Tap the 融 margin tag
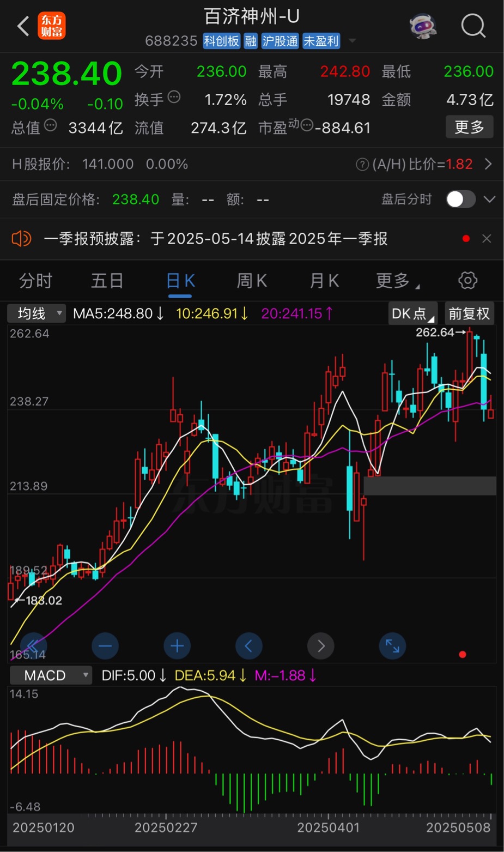This screenshot has width=504, height=852. 251,41
